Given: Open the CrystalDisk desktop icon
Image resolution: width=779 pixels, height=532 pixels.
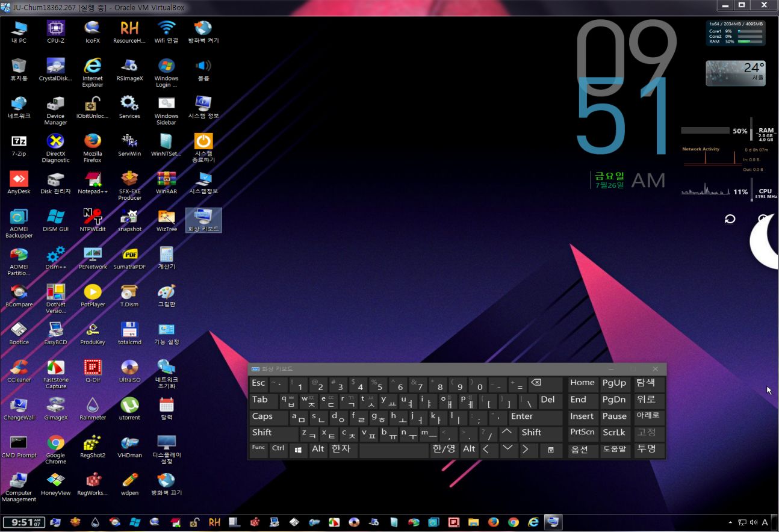Looking at the screenshot, I should click(55, 69).
